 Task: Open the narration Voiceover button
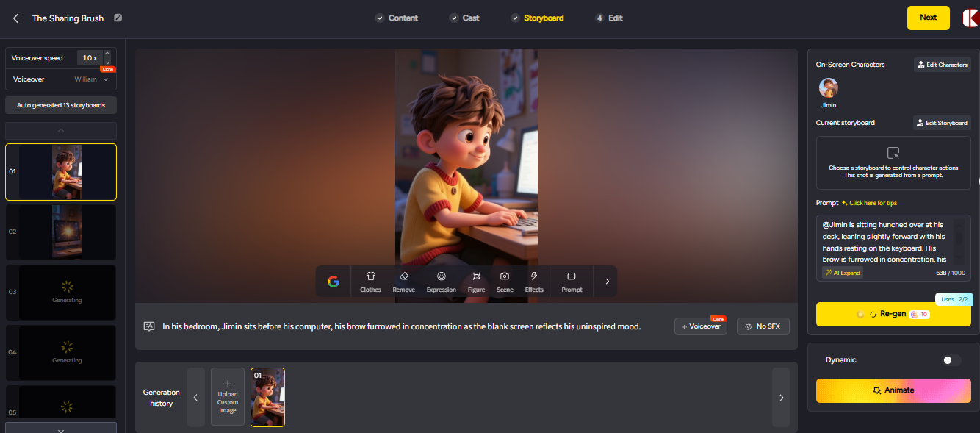tap(700, 326)
